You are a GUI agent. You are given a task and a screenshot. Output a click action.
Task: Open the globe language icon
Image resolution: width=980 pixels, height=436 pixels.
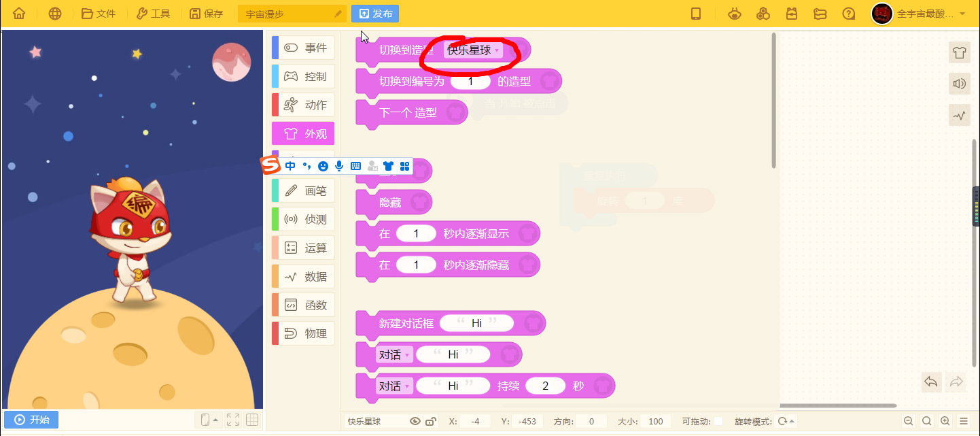point(56,14)
